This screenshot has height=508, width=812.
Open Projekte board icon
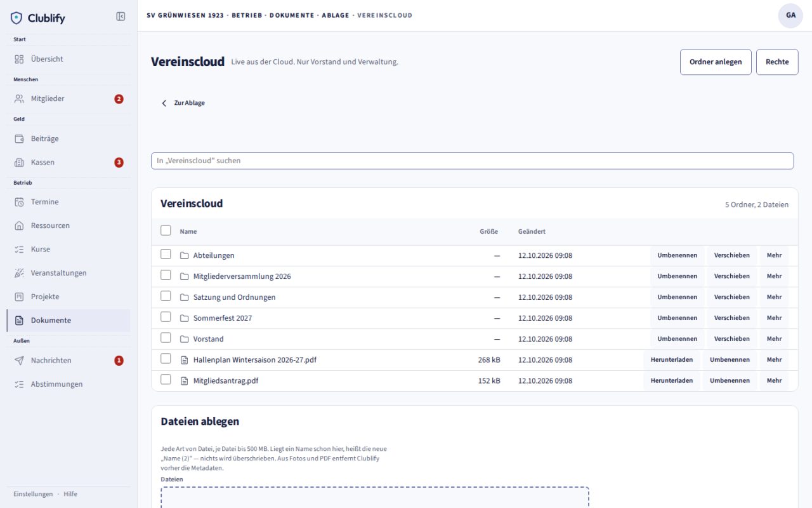coord(19,297)
